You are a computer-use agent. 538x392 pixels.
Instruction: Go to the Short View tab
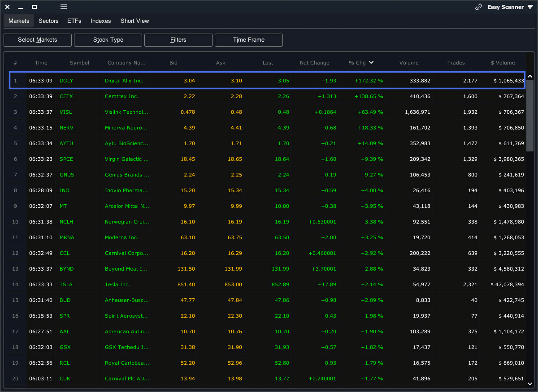tap(135, 21)
